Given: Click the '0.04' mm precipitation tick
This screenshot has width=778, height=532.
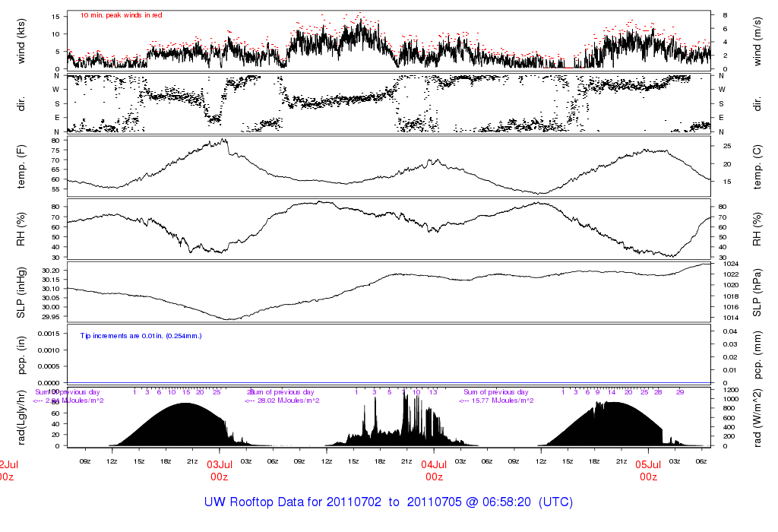Looking at the screenshot, I should pos(730,331).
